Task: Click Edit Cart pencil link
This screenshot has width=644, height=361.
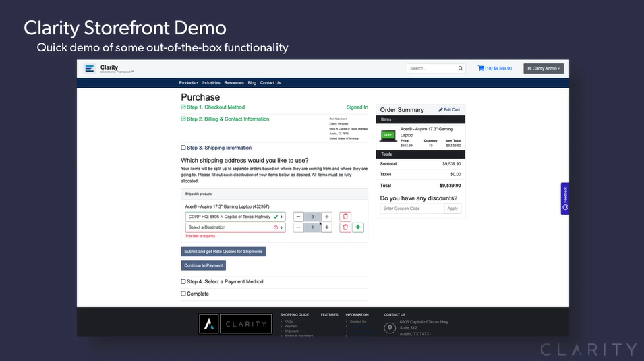Action: point(449,110)
